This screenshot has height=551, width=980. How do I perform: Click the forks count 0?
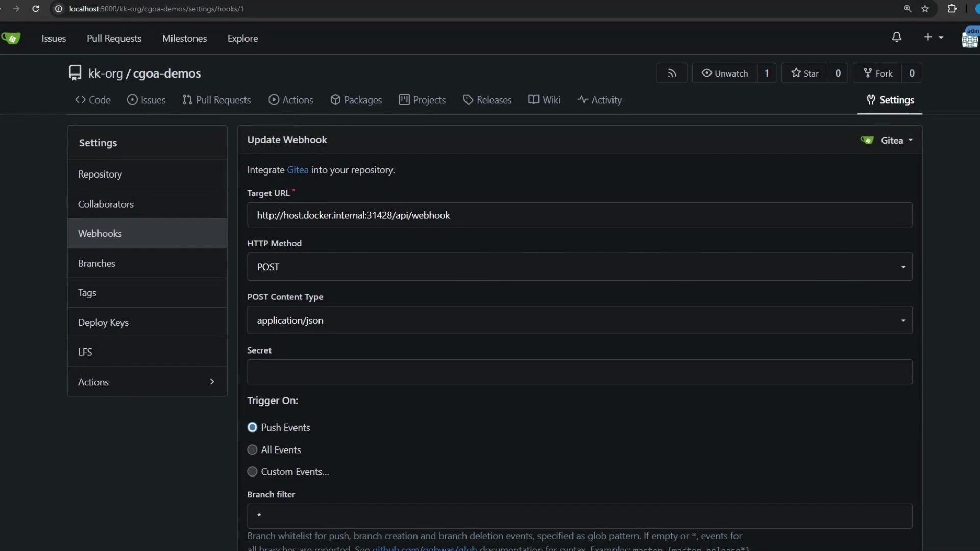912,73
